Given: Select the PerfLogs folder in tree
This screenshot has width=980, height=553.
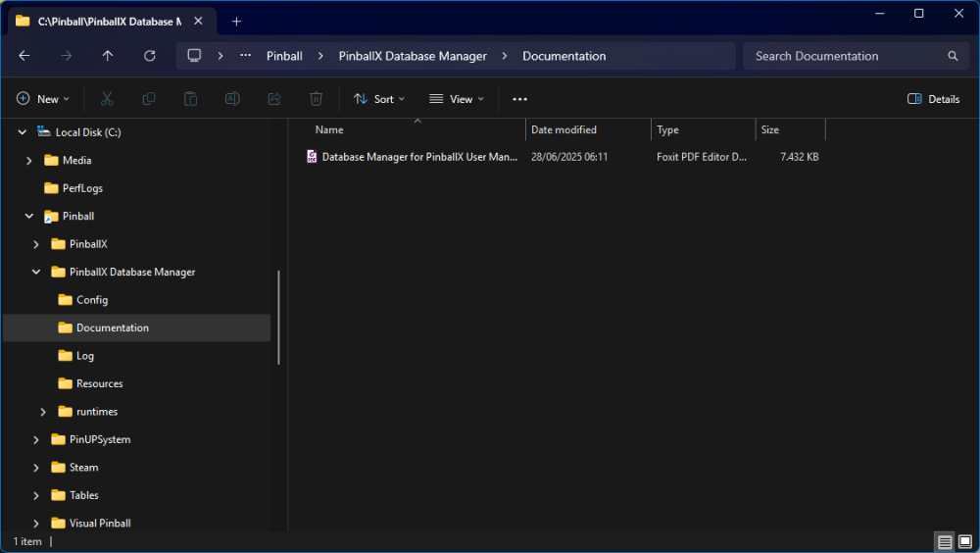Looking at the screenshot, I should 82,188.
